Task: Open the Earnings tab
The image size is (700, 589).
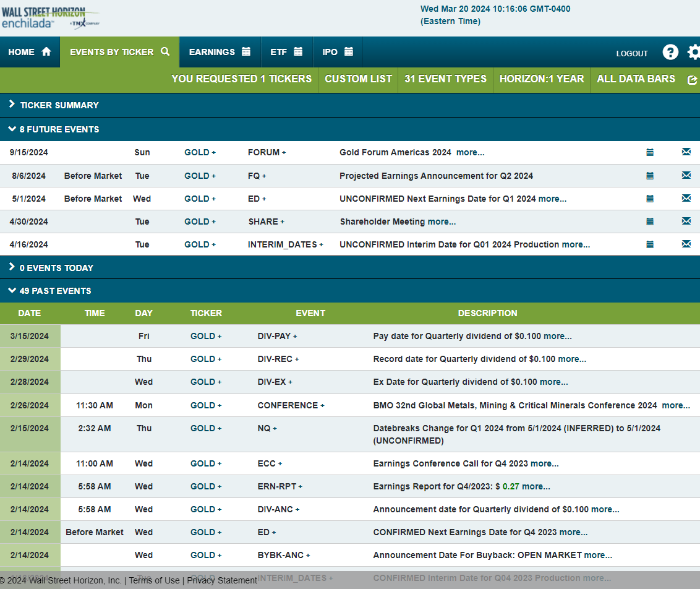Action: point(220,52)
